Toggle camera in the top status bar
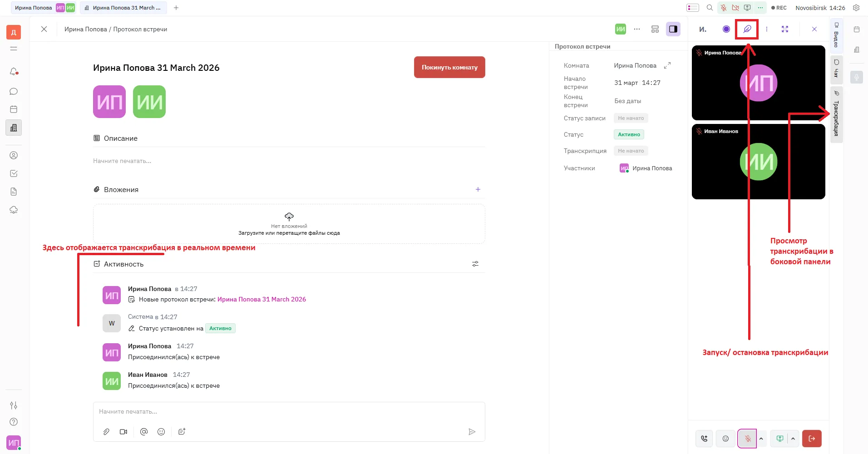This screenshot has height=454, width=868. coord(735,8)
